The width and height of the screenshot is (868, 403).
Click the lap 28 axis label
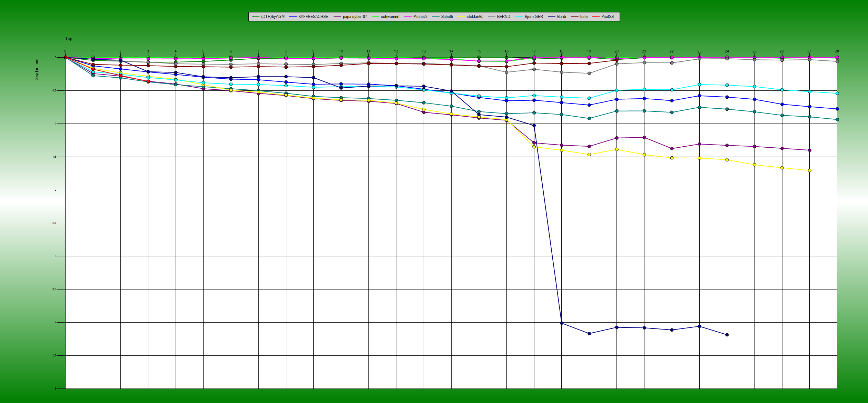pyautogui.click(x=837, y=51)
